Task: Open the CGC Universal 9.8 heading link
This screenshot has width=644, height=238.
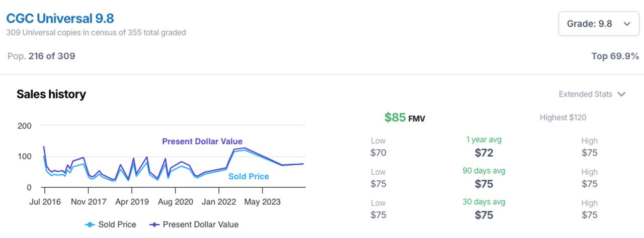Action: (60, 19)
